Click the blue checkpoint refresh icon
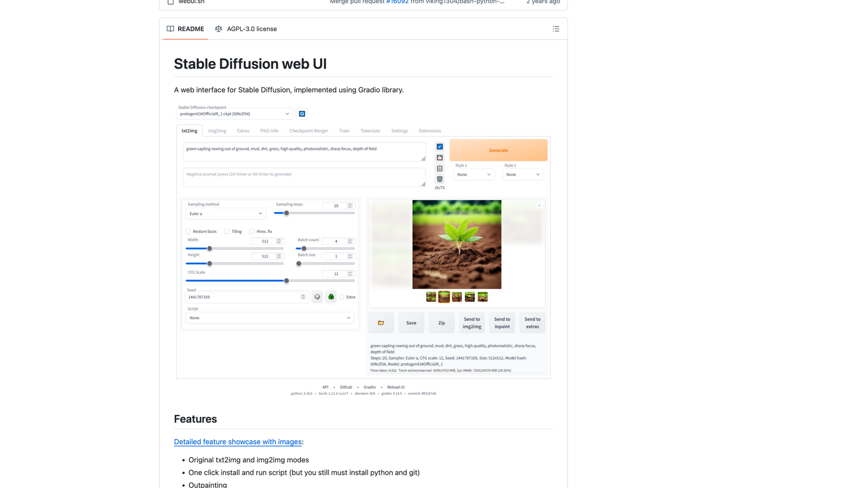The image size is (868, 488). tap(302, 114)
